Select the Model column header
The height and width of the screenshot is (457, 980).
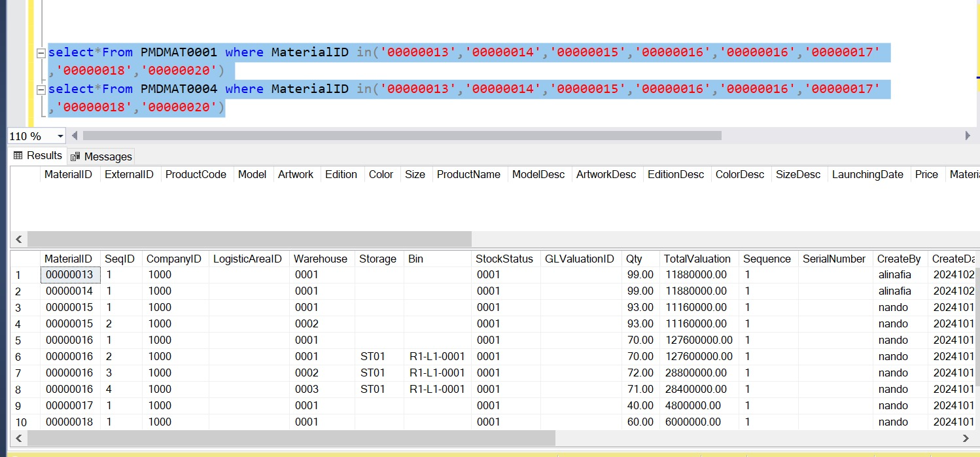pyautogui.click(x=253, y=175)
